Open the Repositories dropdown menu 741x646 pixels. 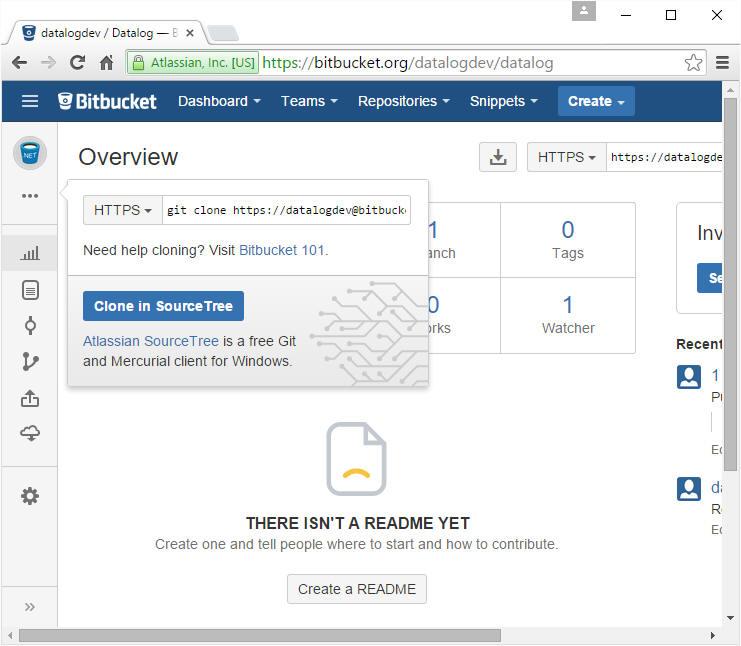[x=404, y=101]
